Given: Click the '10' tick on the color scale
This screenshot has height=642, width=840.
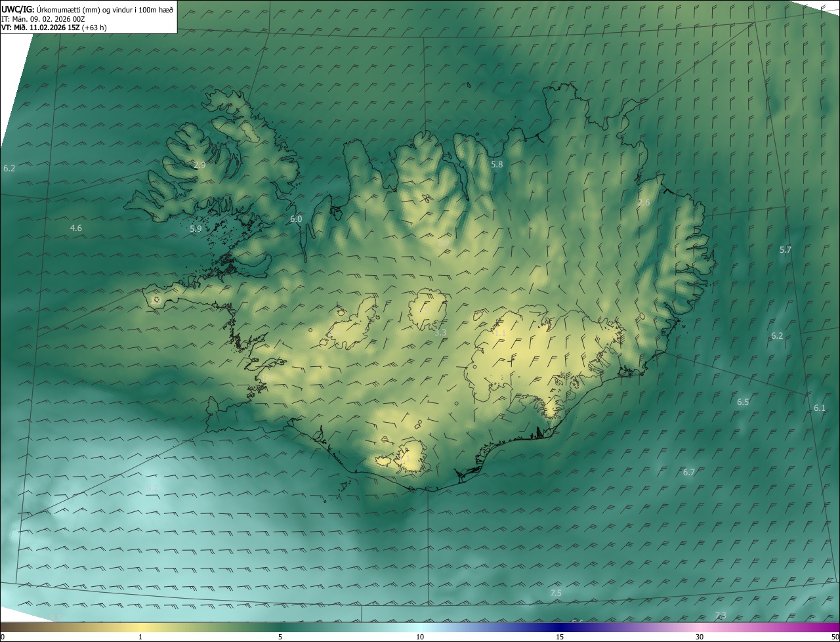Looking at the screenshot, I should (x=420, y=637).
